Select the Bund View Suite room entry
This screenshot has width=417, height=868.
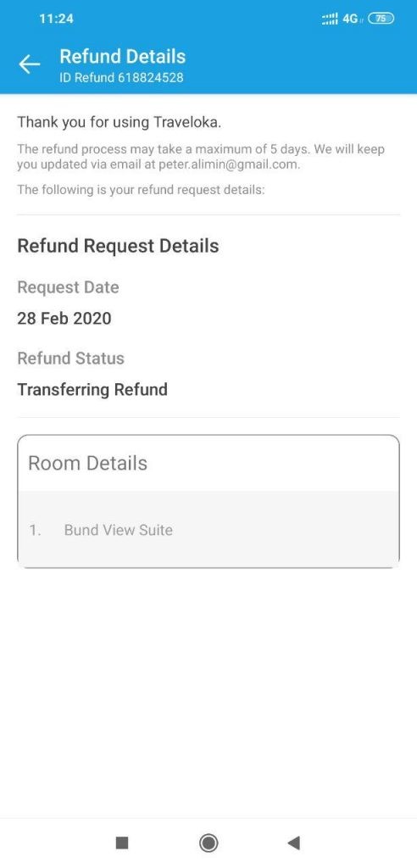click(208, 530)
